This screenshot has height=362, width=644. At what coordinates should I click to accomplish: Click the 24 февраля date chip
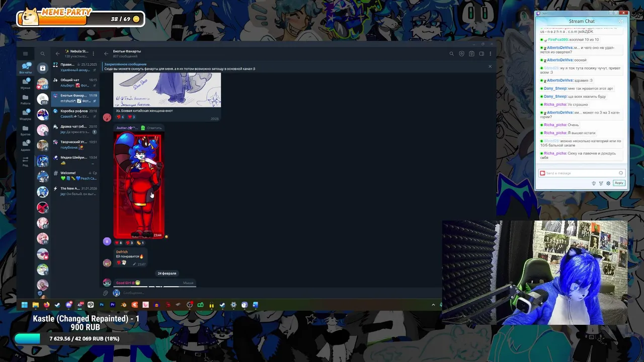click(x=167, y=273)
